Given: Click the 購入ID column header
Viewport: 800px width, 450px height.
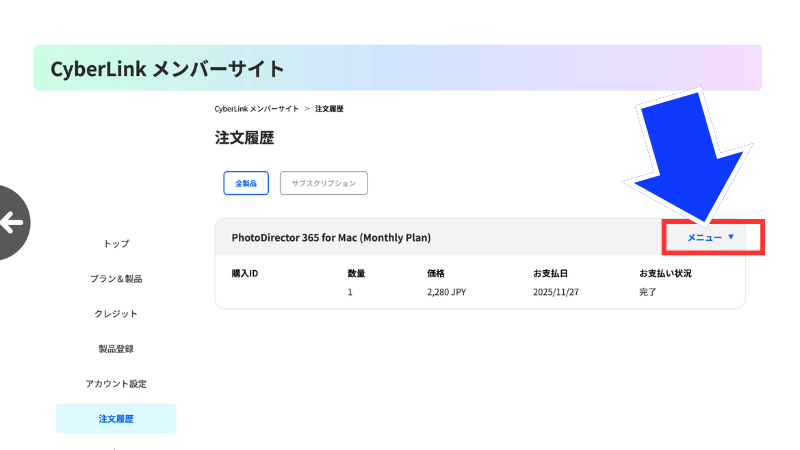Looking at the screenshot, I should click(245, 273).
